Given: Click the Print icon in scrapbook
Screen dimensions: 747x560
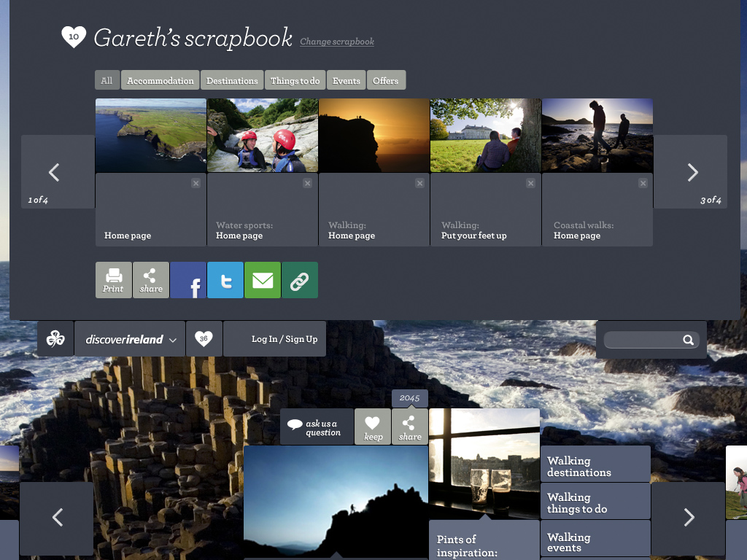Looking at the screenshot, I should tap(113, 280).
